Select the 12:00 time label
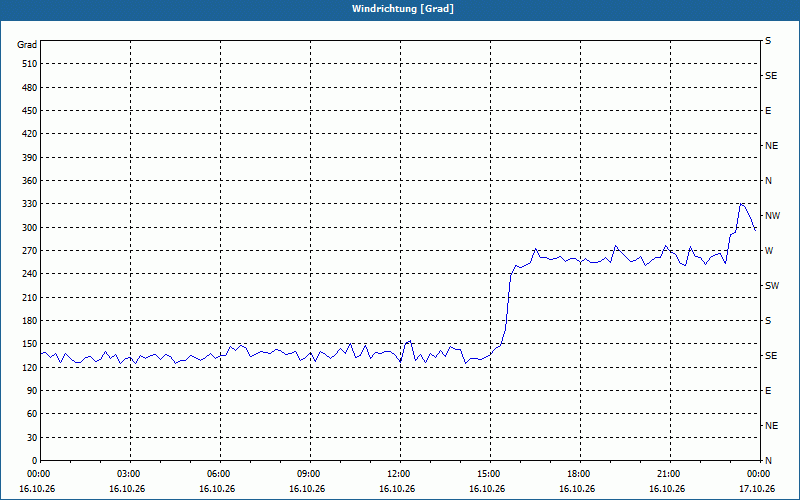 [x=399, y=474]
